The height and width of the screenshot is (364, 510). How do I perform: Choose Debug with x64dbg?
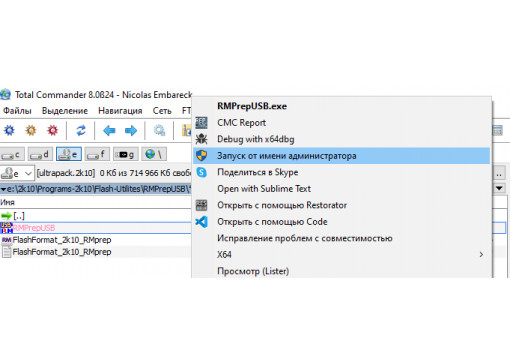click(342, 139)
